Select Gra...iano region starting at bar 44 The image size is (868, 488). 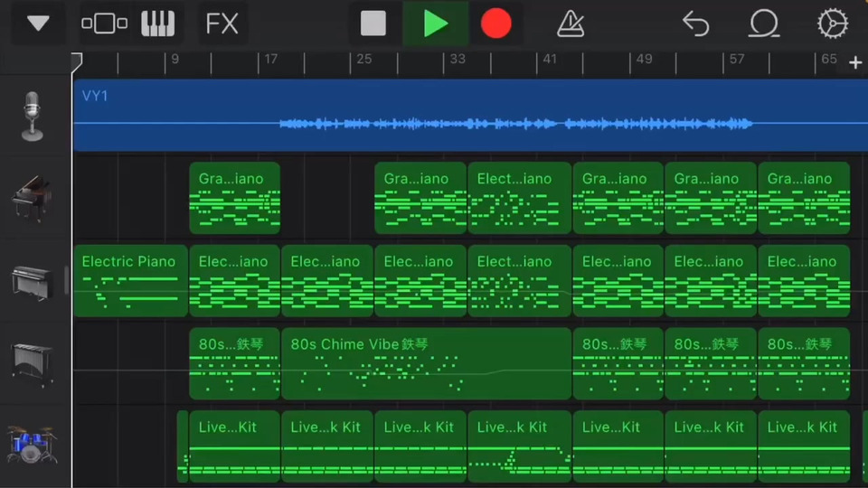(618, 198)
